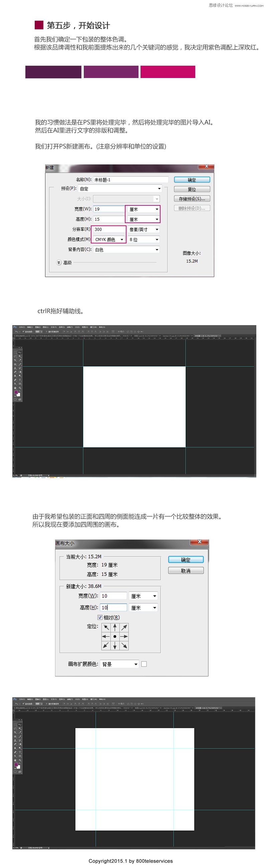Select Eraser tool in first Photoshop screenshot

coord(15,372)
